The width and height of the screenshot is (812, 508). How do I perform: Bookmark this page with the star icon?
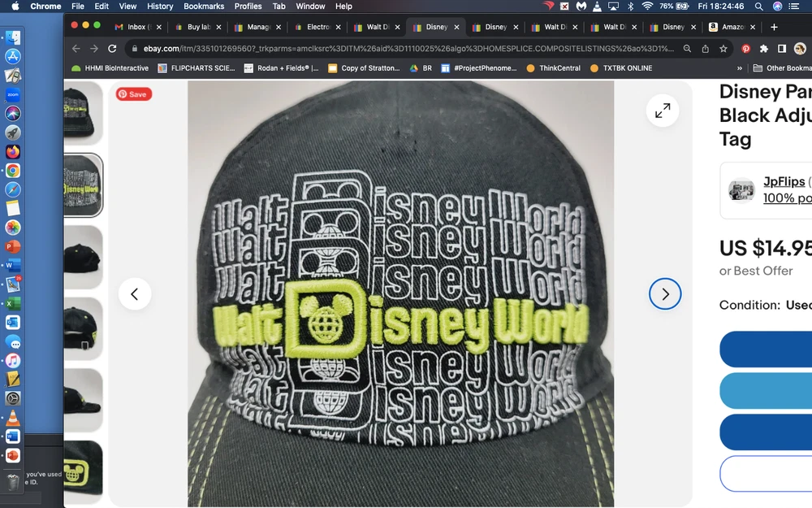pos(723,49)
